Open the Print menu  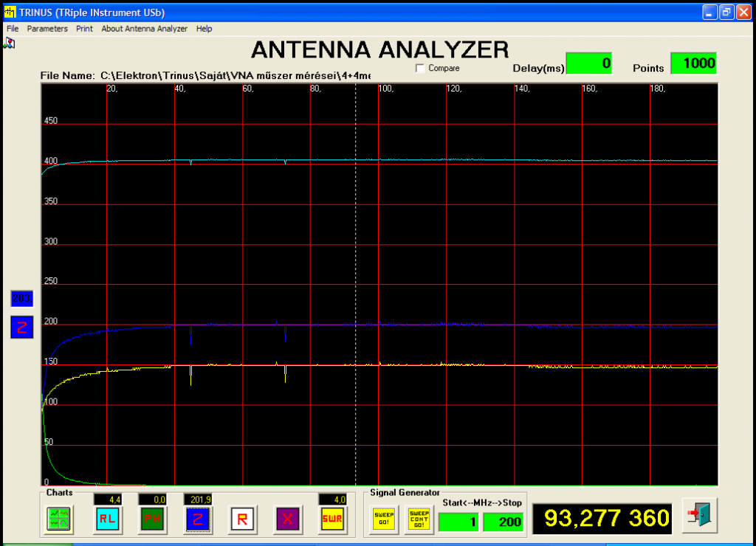pyautogui.click(x=84, y=29)
